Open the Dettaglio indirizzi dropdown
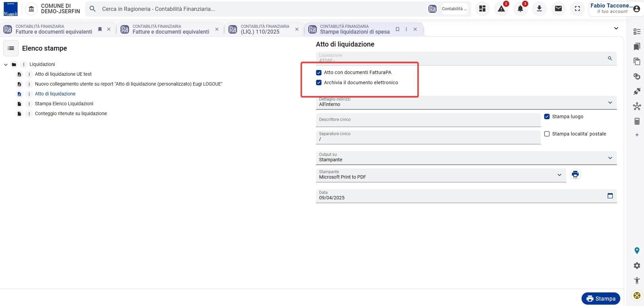The width and height of the screenshot is (644, 306). click(466, 103)
